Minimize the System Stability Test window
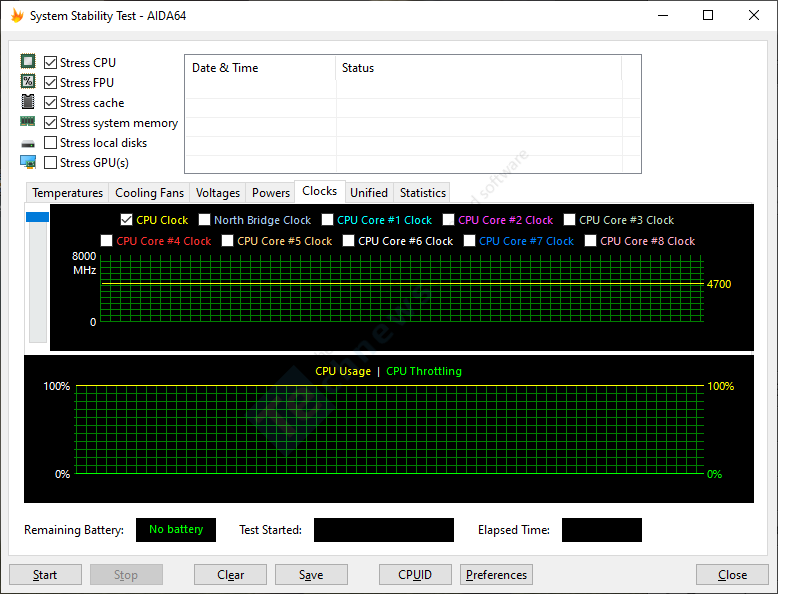 [663, 15]
